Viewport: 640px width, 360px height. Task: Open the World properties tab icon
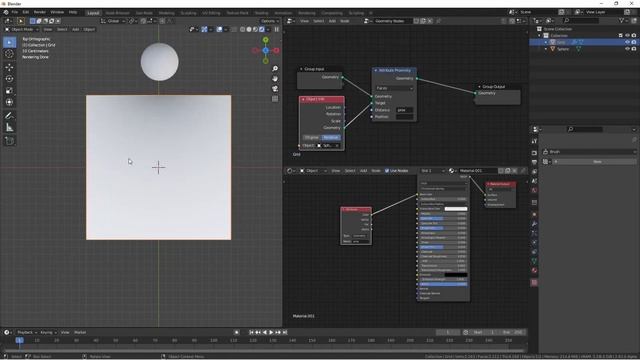click(x=534, y=190)
